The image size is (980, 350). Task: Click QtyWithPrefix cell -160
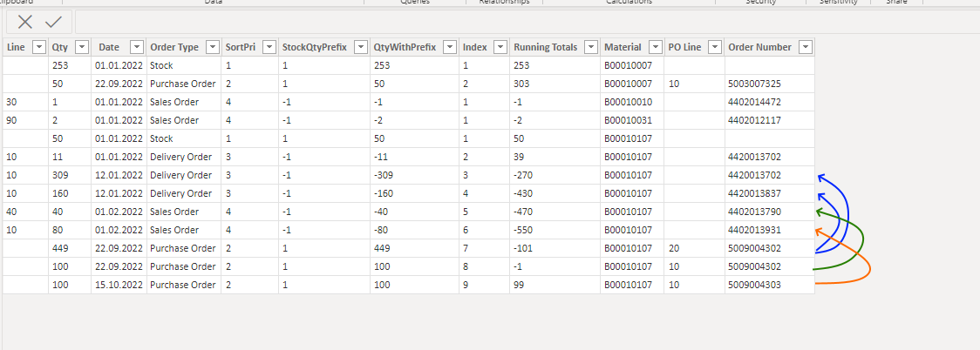coord(414,193)
